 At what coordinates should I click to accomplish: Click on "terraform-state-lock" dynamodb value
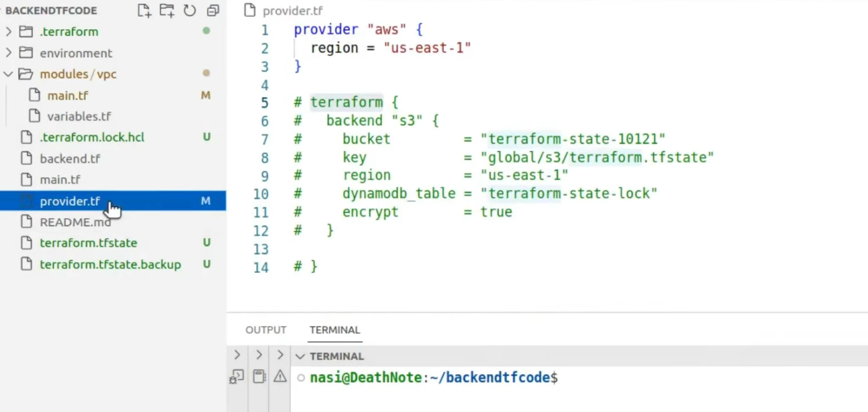pyautogui.click(x=569, y=193)
